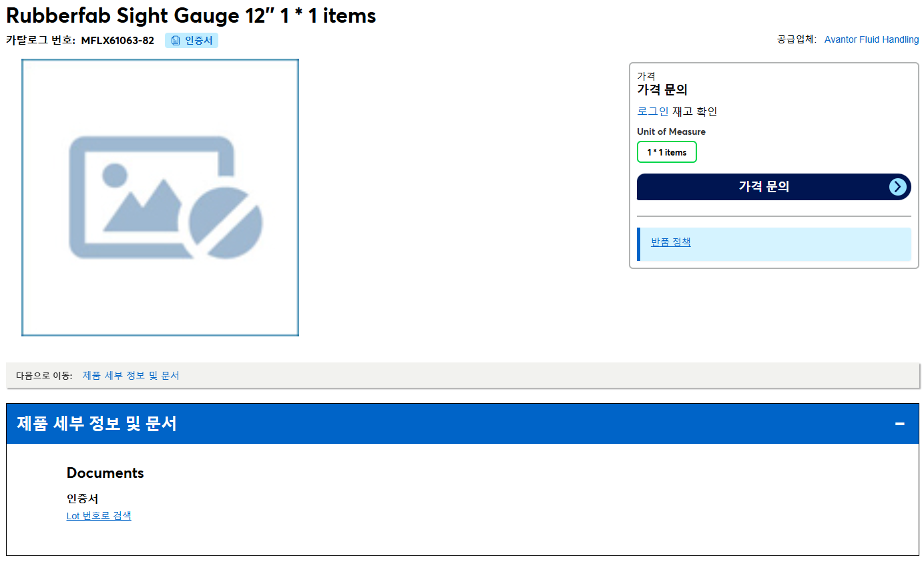Click the 로그인 link to check stock
Image resolution: width=924 pixels, height=570 pixels.
tap(652, 111)
